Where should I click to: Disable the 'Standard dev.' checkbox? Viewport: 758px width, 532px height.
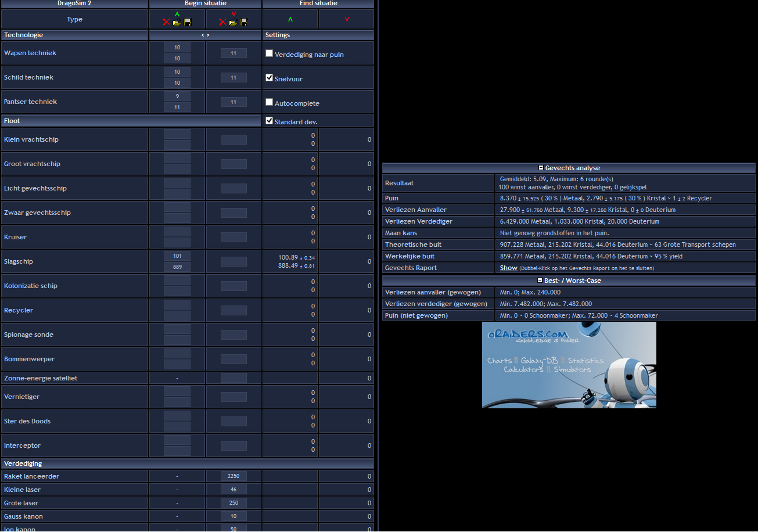click(269, 121)
